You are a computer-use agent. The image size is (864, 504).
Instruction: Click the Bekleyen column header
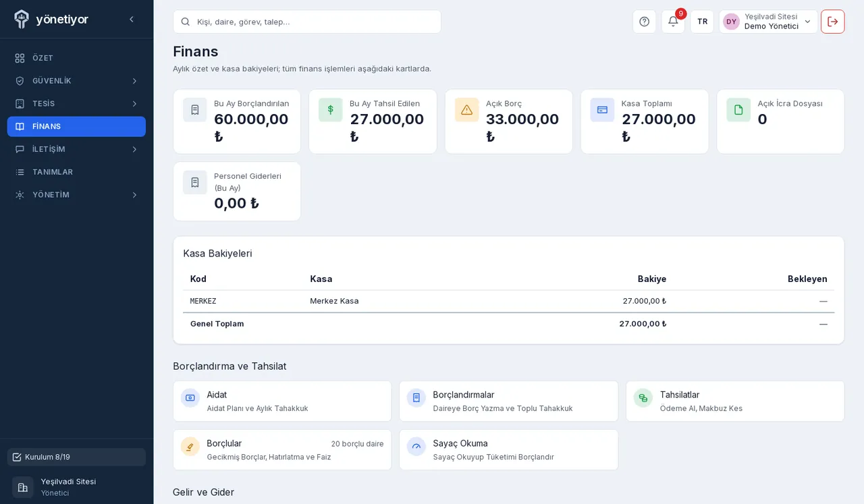[807, 279]
